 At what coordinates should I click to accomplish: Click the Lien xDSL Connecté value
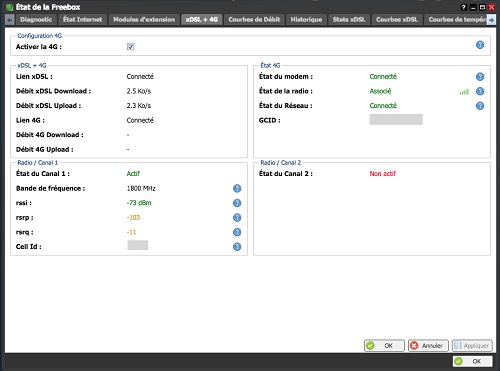[x=140, y=77]
